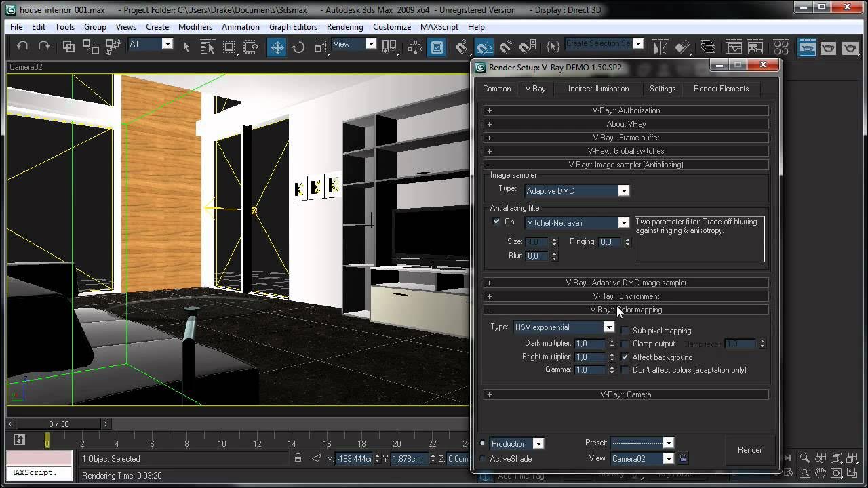The width and height of the screenshot is (868, 488).
Task: Open the Mitchell-Netravali filter dropdown
Action: (577, 223)
